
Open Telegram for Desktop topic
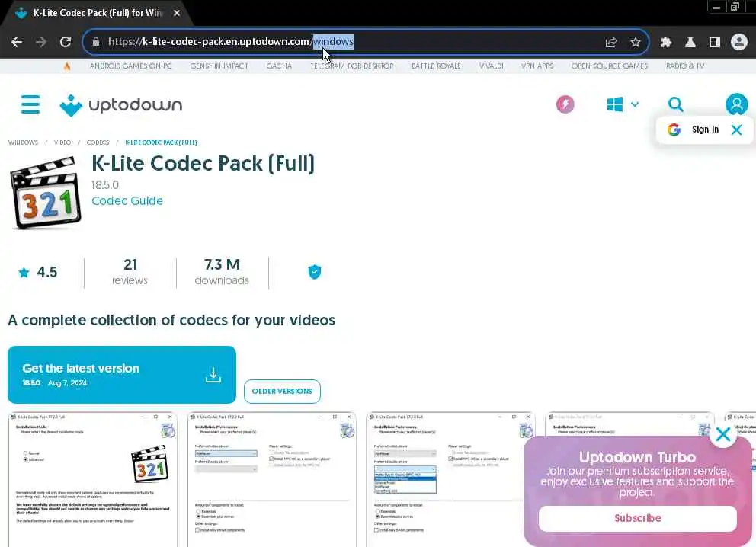click(x=352, y=66)
